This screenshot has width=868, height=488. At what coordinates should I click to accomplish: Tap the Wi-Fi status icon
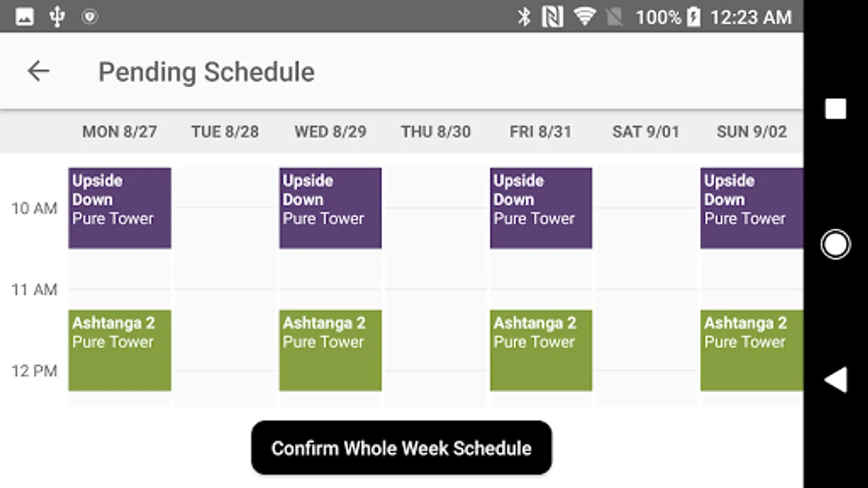[584, 17]
